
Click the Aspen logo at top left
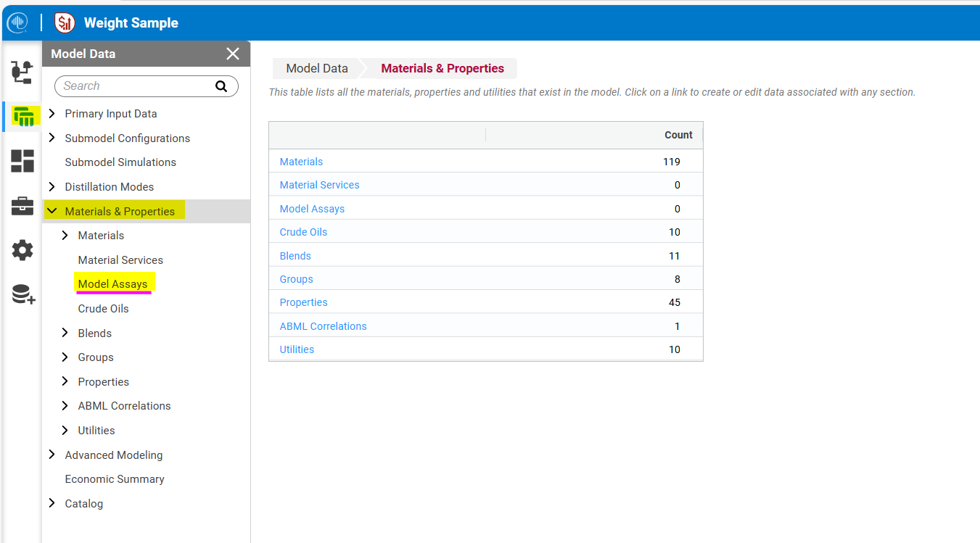point(17,23)
